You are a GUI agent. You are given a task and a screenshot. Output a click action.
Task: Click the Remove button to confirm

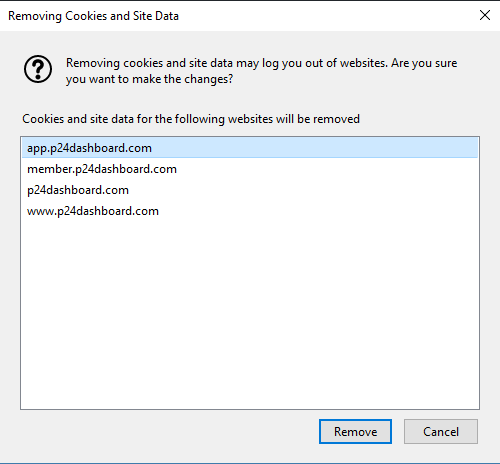[x=355, y=431]
